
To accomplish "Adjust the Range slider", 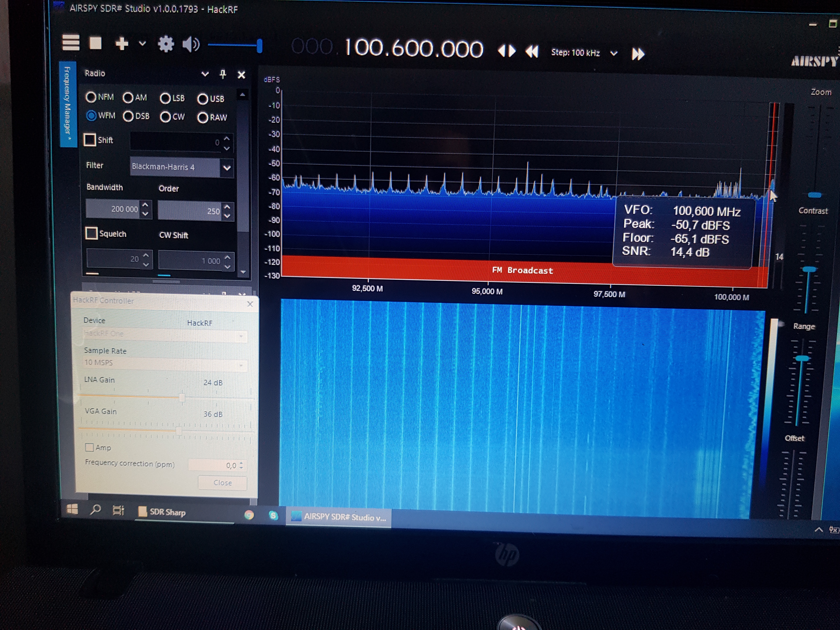I will click(x=802, y=358).
